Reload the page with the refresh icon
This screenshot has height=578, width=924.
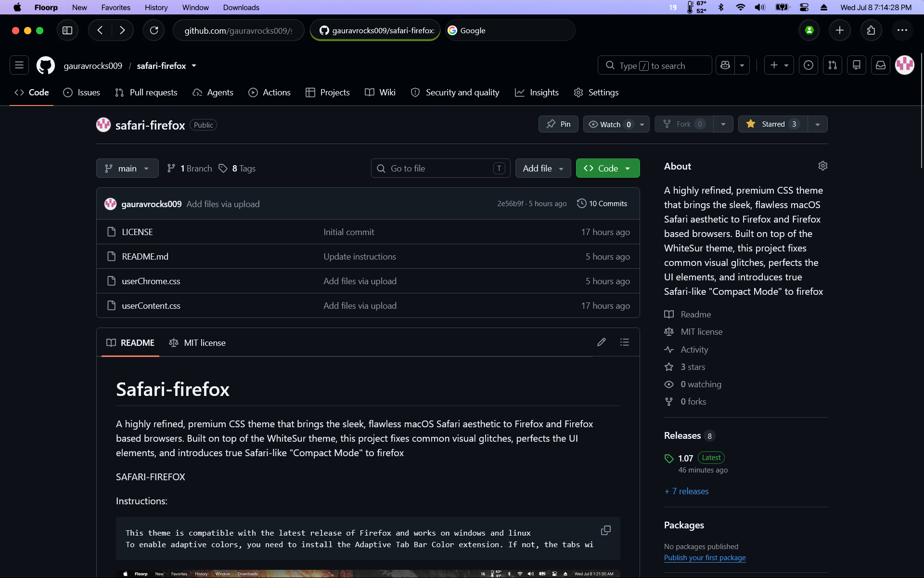[x=154, y=30]
